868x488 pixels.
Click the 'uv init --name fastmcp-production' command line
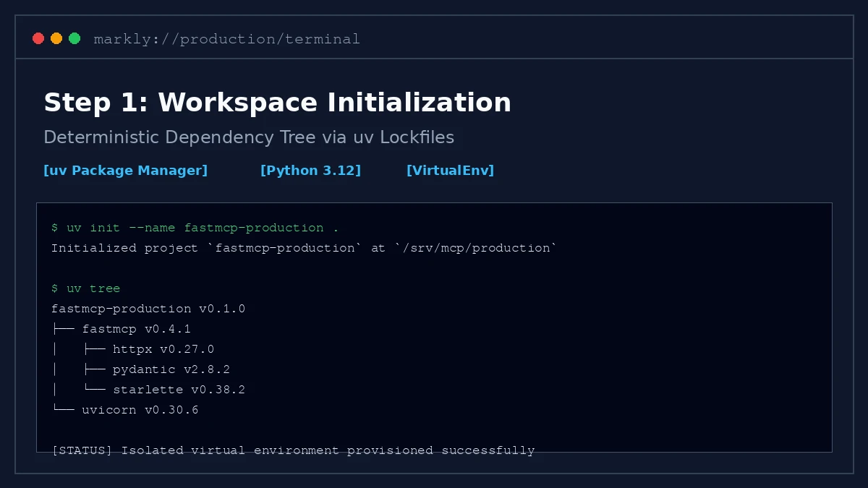[195, 228]
